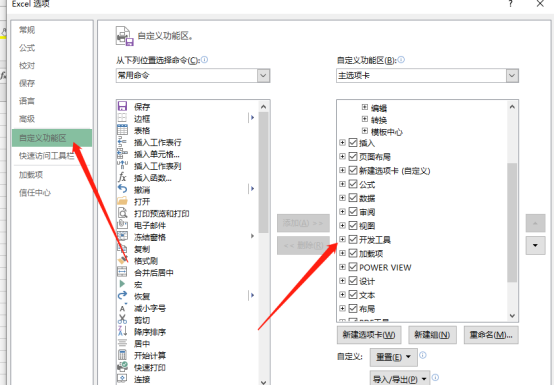Open the 重置(E) dropdown
The image size is (554, 385).
coord(394,357)
